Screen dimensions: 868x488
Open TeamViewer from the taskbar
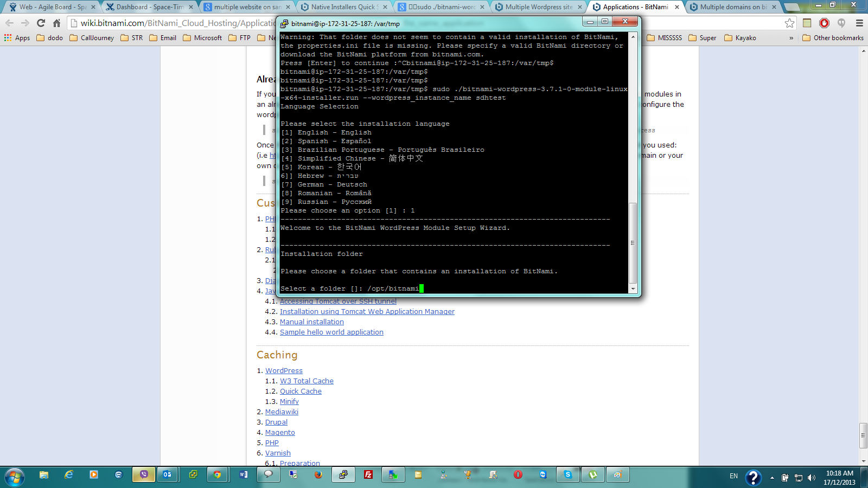point(543,475)
